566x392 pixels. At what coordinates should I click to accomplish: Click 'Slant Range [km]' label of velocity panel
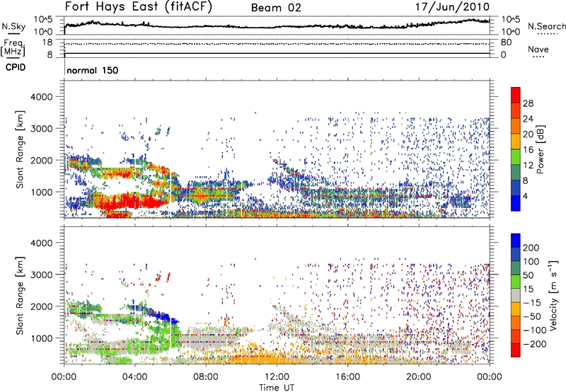pyautogui.click(x=20, y=295)
